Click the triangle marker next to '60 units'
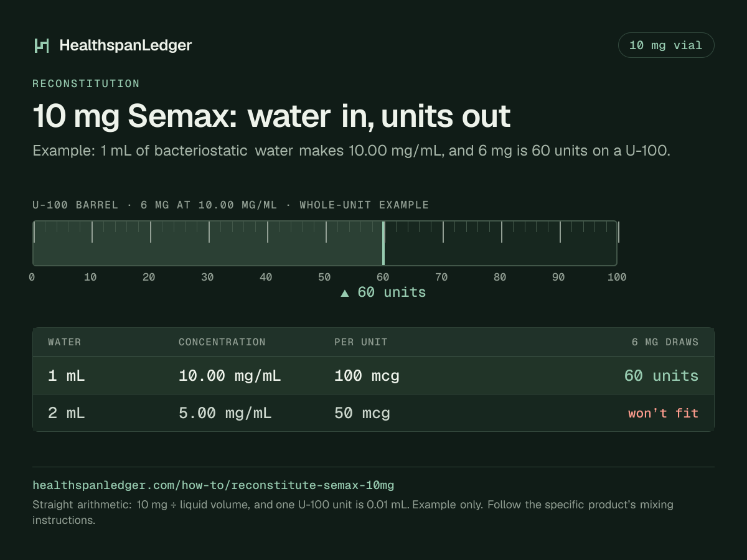Viewport: 747px width, 560px height. click(x=345, y=293)
